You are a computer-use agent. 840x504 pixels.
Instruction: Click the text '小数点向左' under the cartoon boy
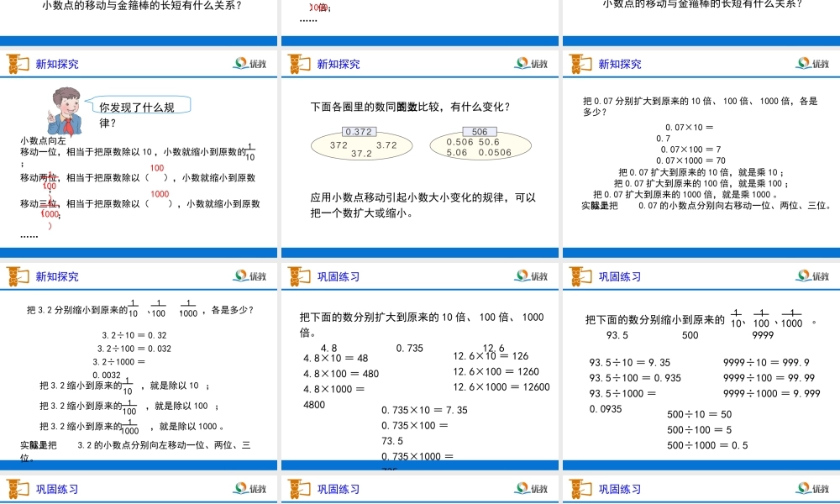[43, 141]
